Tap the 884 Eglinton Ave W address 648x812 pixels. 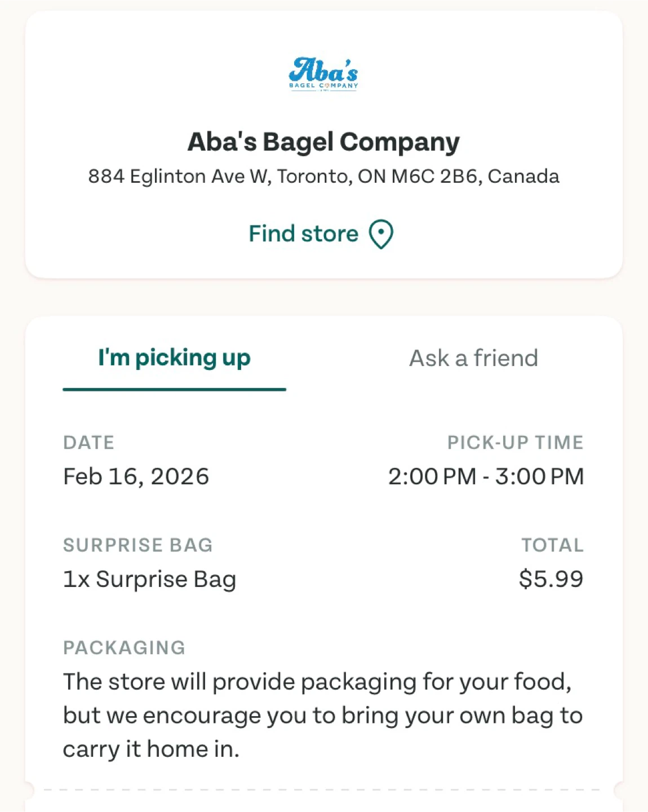coord(323,176)
